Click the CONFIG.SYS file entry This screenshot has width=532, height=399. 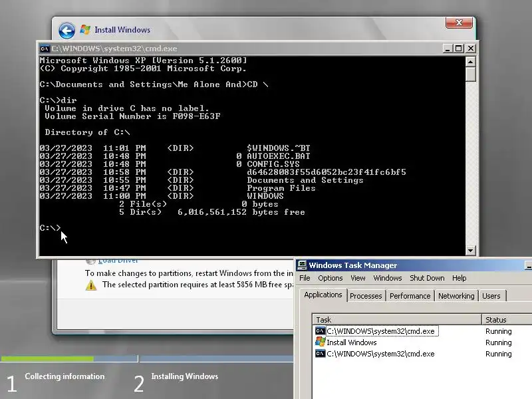(x=273, y=164)
